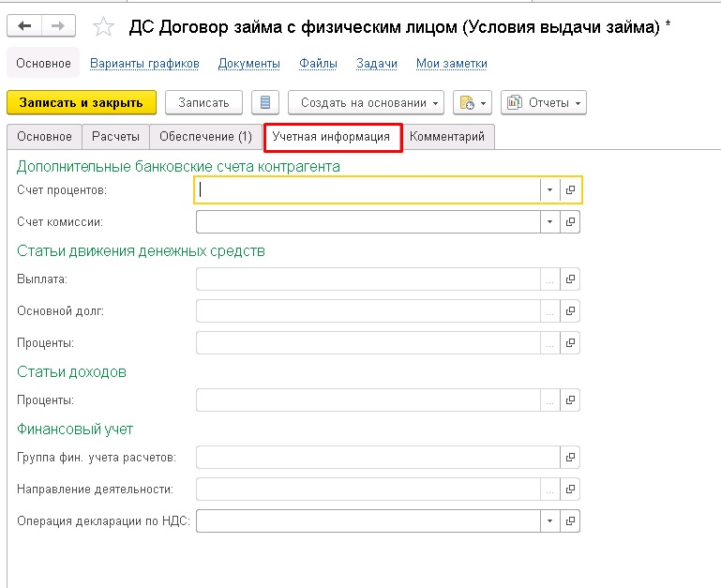Open the Варианты графиков link
Viewport: 721px width, 588px height.
click(x=144, y=64)
